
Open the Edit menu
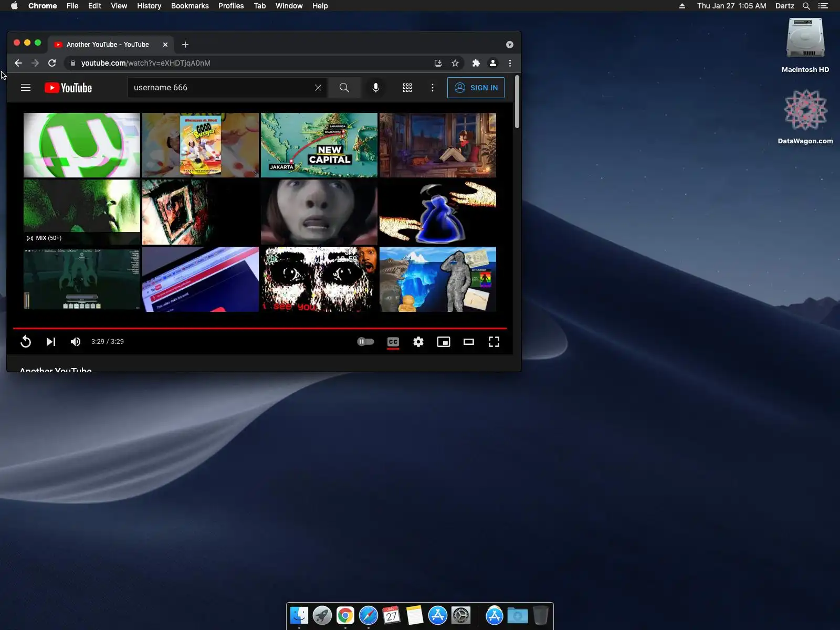point(94,6)
